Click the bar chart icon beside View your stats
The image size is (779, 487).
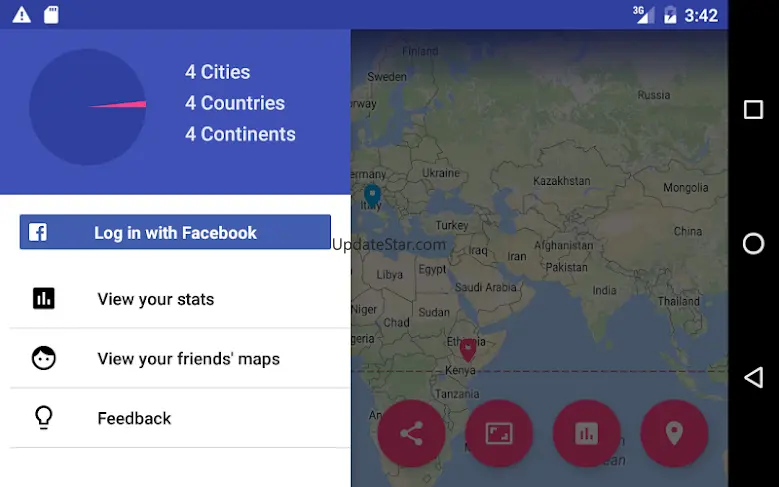[x=44, y=298]
